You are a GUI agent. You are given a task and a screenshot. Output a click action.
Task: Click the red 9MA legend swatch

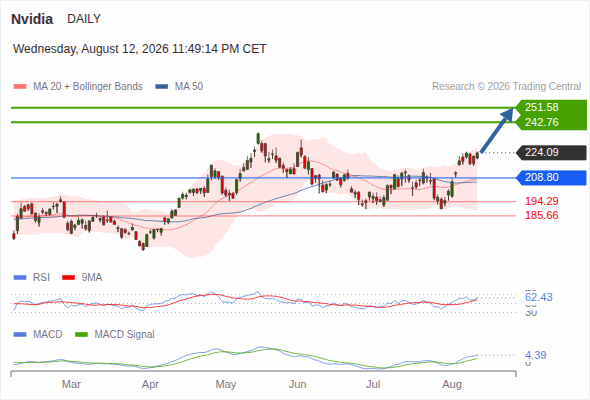point(68,278)
